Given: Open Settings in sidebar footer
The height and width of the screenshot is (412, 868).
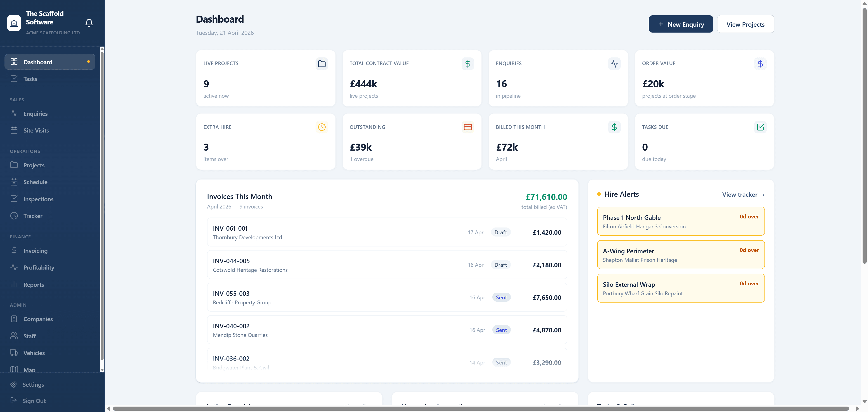Looking at the screenshot, I should point(50,385).
